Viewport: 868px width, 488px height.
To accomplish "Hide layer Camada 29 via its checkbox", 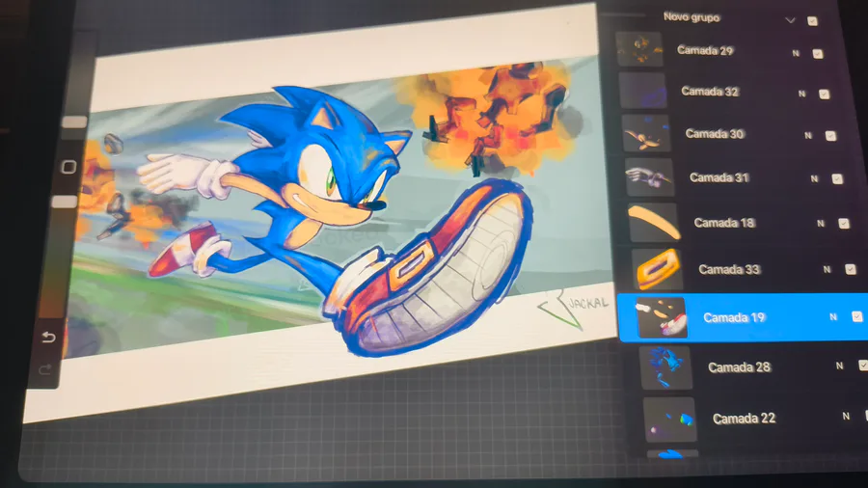I will [x=818, y=54].
